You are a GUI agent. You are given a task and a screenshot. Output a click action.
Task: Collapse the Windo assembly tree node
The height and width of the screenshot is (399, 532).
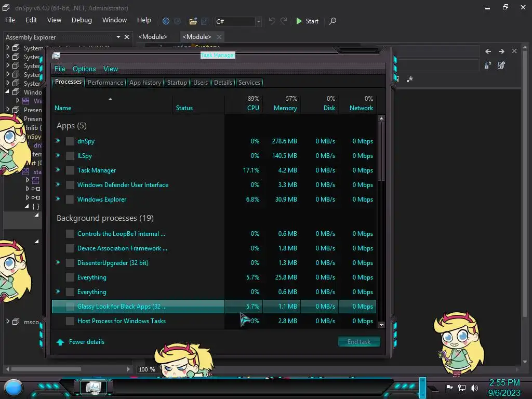(7, 91)
